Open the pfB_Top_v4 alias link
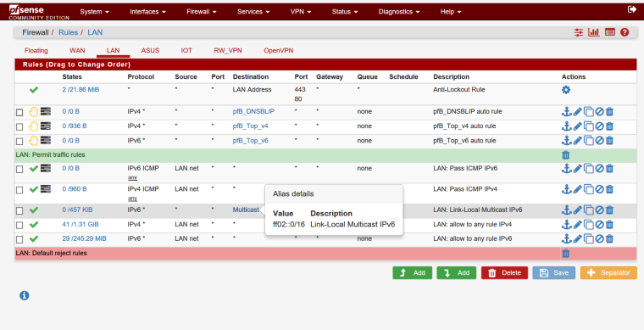 (x=251, y=126)
